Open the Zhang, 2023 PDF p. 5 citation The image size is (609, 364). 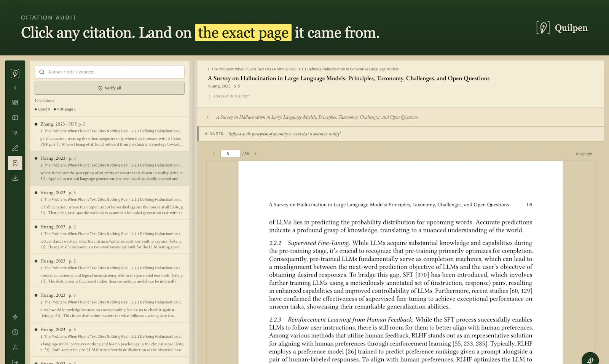pos(110,134)
